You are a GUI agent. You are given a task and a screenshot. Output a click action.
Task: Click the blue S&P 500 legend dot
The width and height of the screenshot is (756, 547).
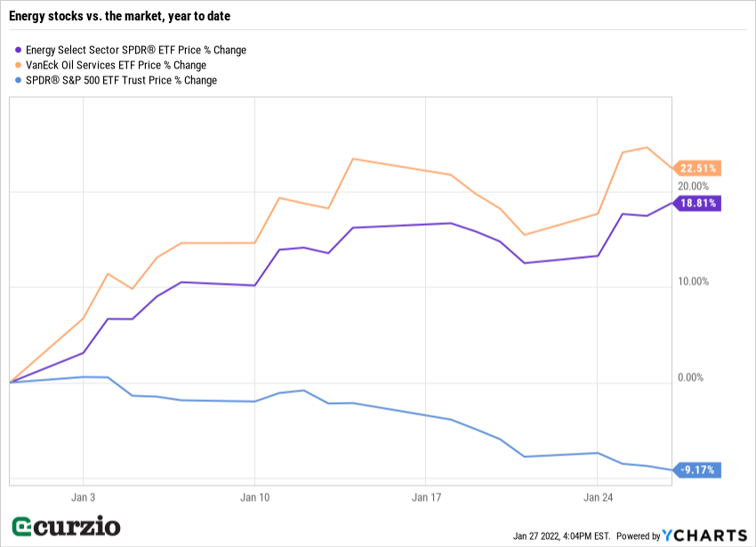click(20, 80)
